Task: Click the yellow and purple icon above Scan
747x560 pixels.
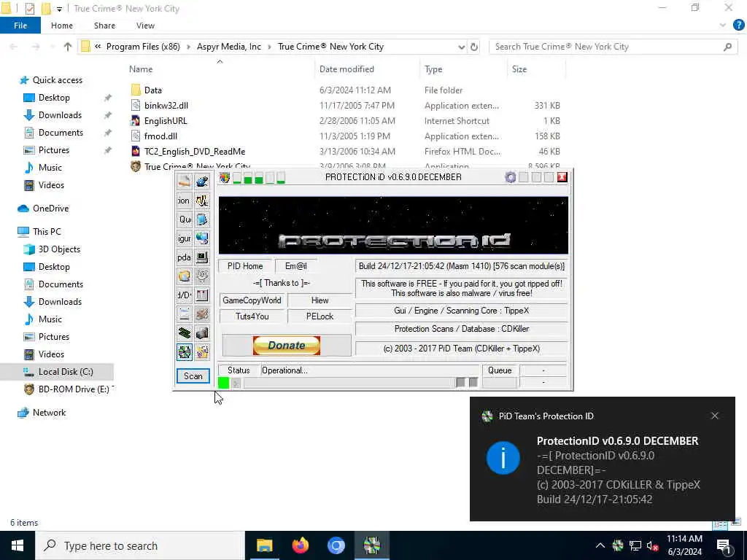Action: click(x=202, y=352)
